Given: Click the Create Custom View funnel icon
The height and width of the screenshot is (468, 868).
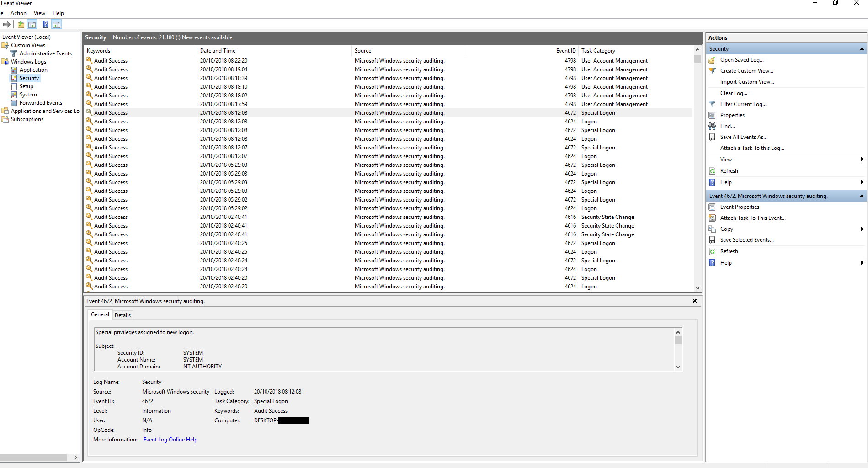Looking at the screenshot, I should point(712,71).
